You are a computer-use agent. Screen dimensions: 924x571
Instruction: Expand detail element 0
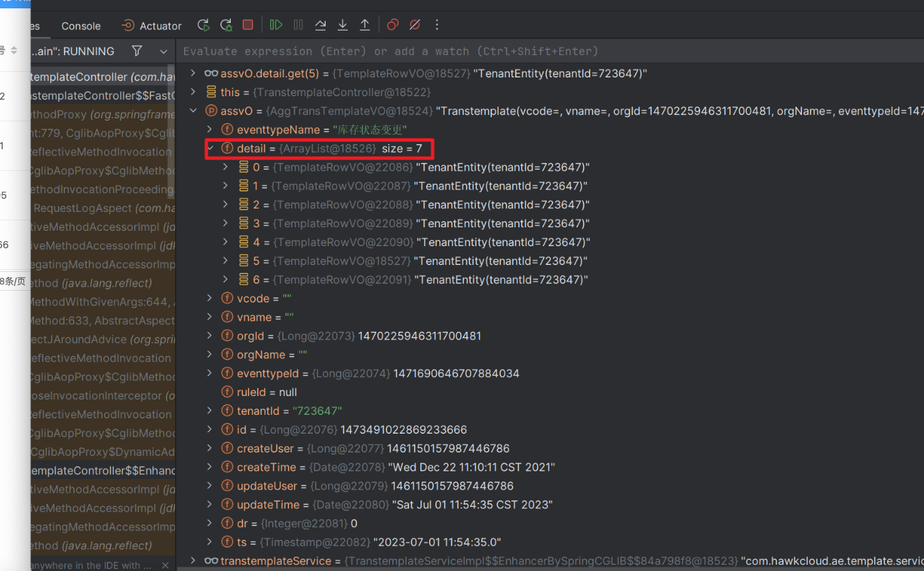[225, 167]
